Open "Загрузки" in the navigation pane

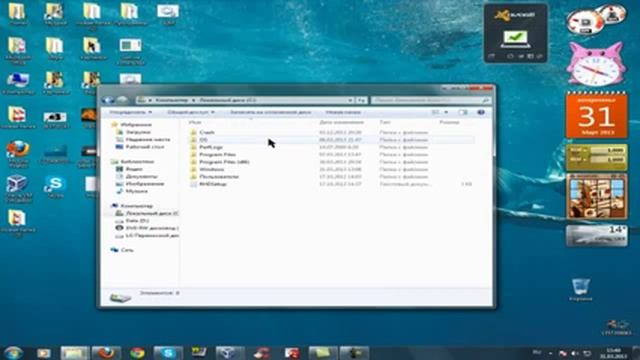point(138,132)
